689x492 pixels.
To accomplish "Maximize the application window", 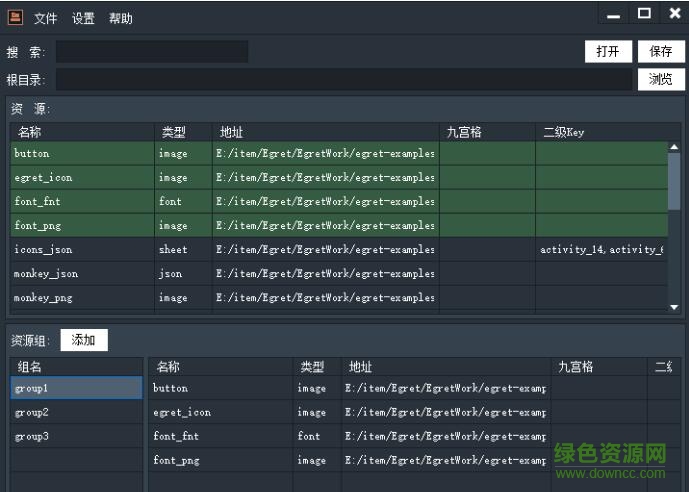I will click(x=644, y=14).
